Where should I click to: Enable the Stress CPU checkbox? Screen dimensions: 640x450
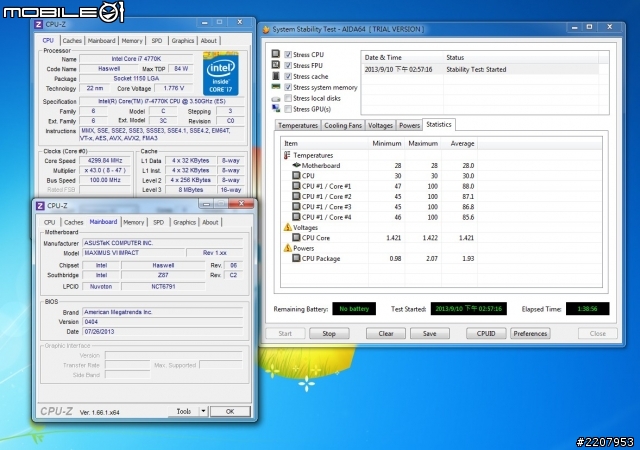point(288,54)
